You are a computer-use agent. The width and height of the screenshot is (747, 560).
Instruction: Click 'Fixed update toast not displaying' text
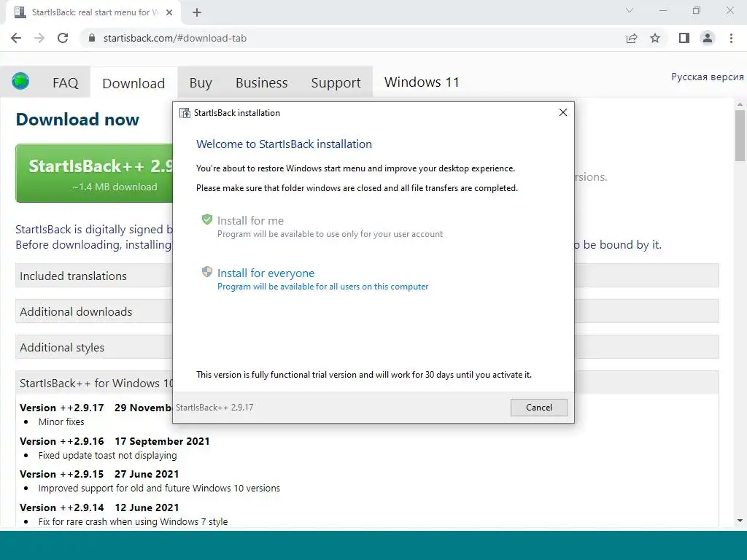tap(108, 455)
